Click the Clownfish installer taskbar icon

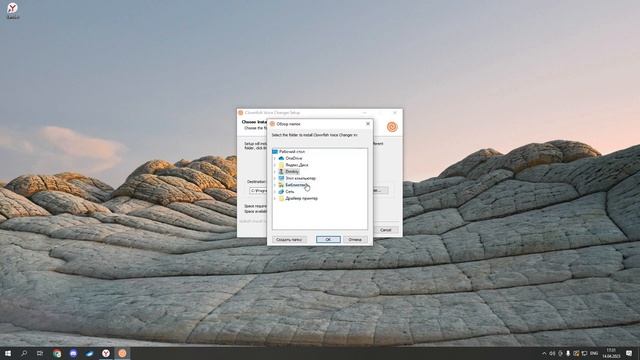[122, 353]
